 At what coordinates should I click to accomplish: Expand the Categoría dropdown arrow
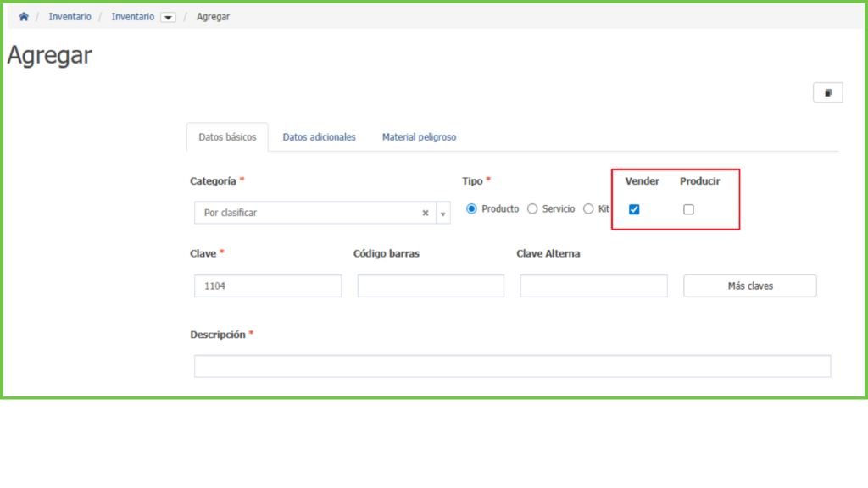[x=442, y=213]
